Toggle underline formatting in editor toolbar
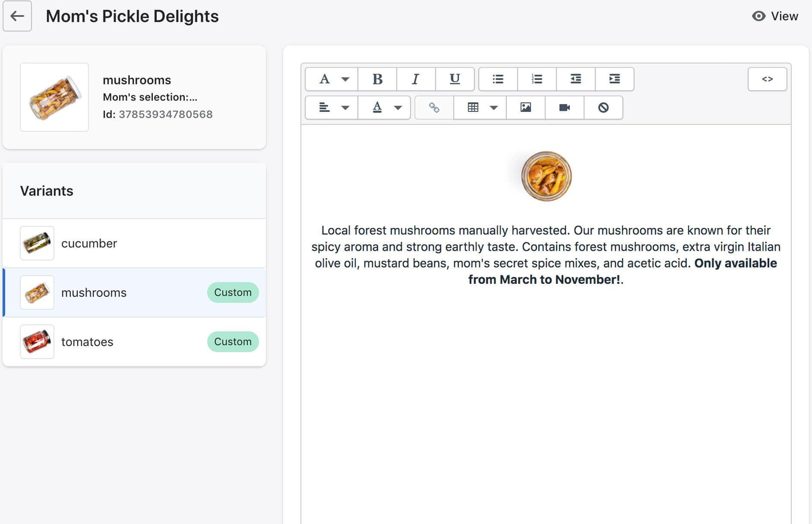Image resolution: width=812 pixels, height=524 pixels. [x=455, y=79]
